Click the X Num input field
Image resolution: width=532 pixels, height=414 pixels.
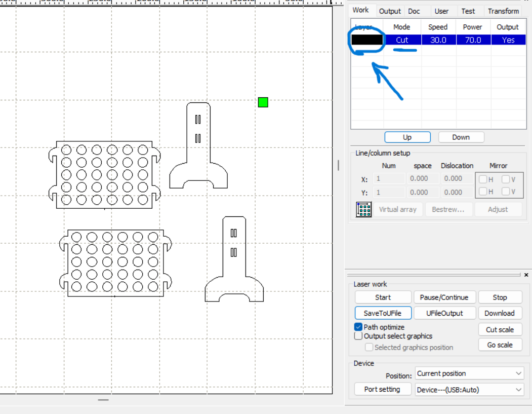389,178
